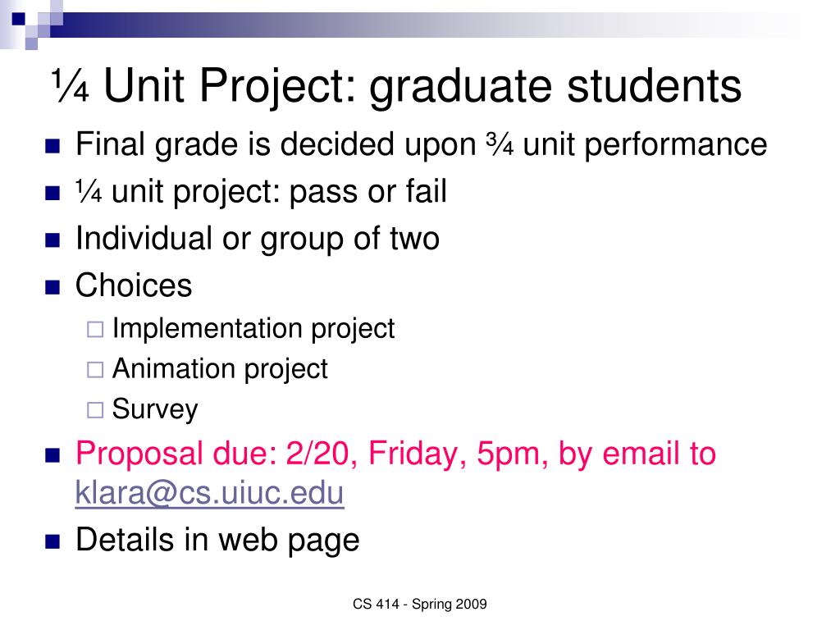The image size is (840, 630).
Task: Click the square bullet beside Survey
Action: (95, 410)
